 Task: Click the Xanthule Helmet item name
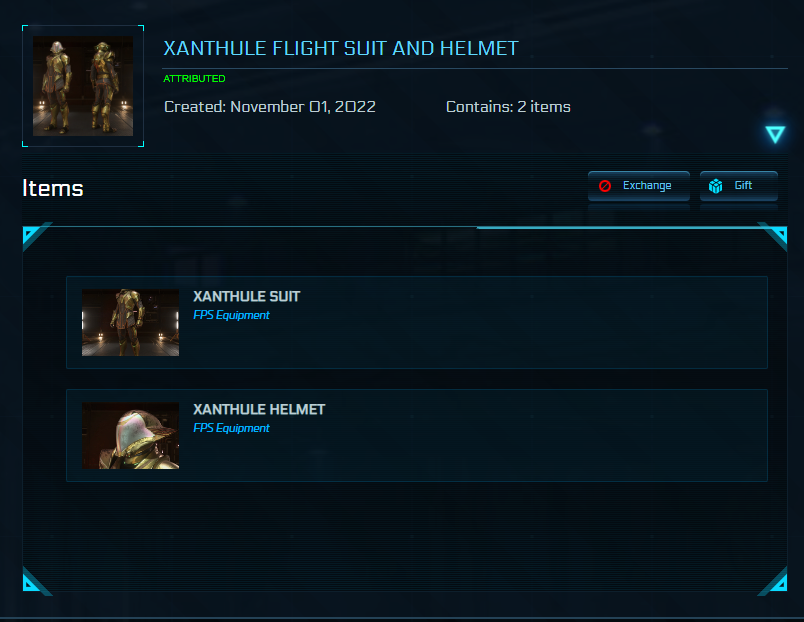click(258, 410)
